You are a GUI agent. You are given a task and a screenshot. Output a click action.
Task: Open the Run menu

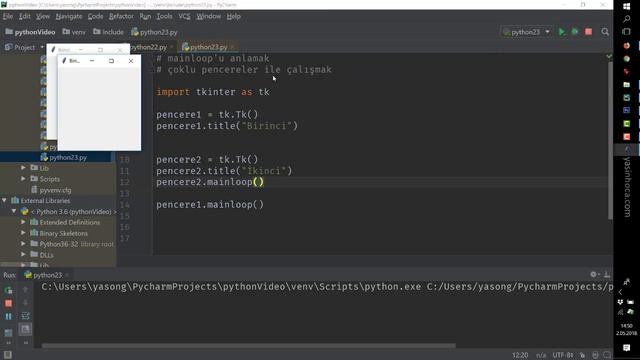(145, 16)
